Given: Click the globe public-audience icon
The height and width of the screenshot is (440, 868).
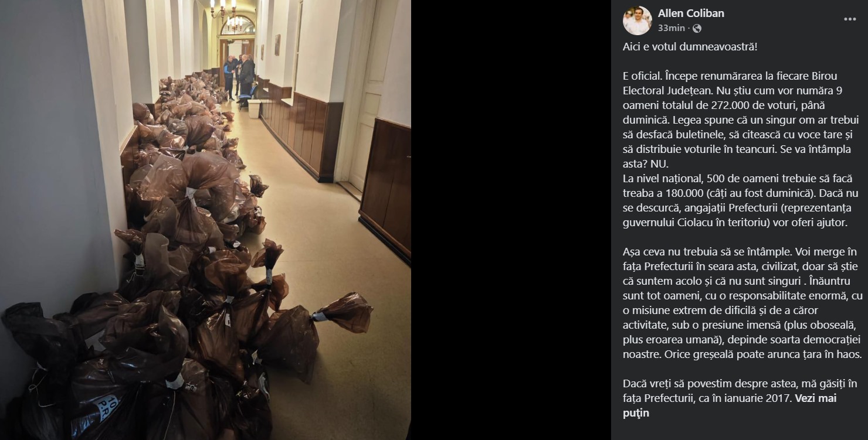Looking at the screenshot, I should (697, 28).
